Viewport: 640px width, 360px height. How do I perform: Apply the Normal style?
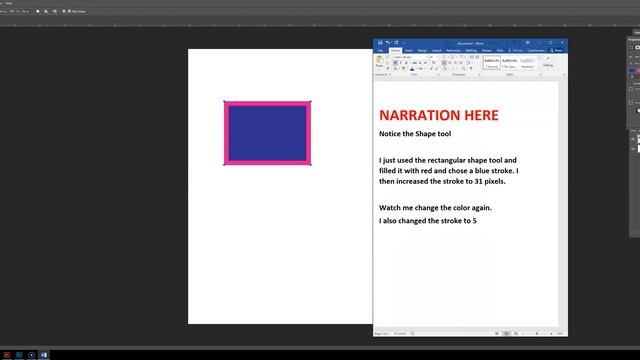point(492,62)
